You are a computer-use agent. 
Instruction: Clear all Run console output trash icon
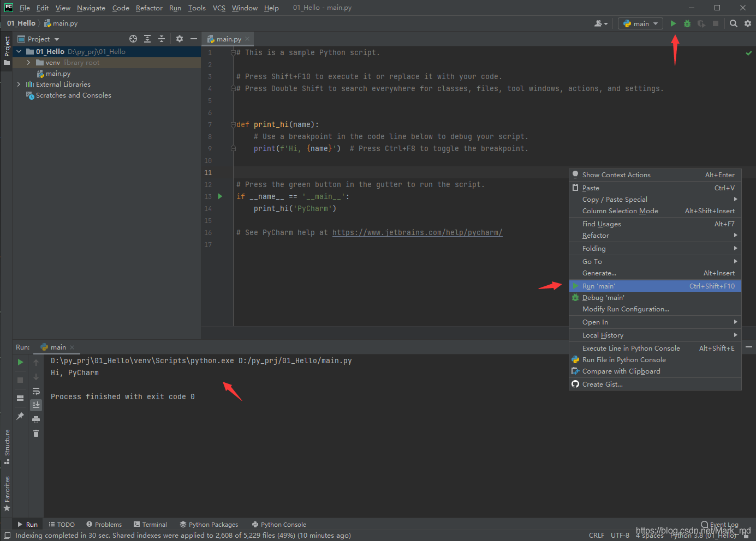tap(36, 434)
